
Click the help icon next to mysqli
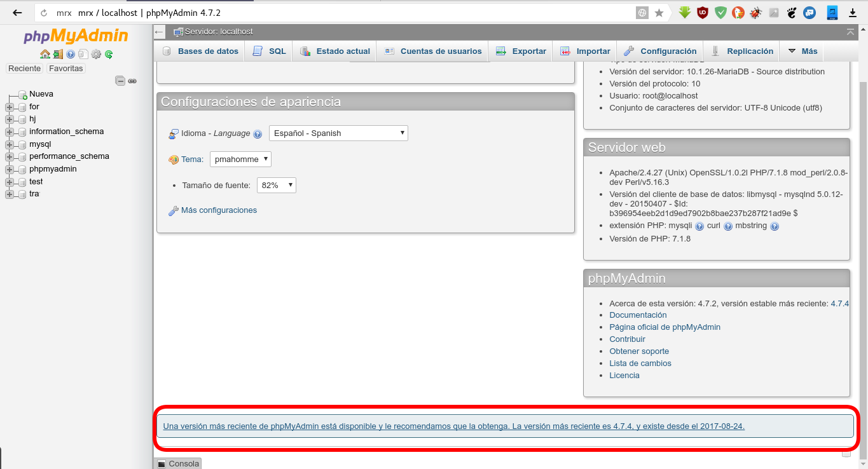coord(699,226)
